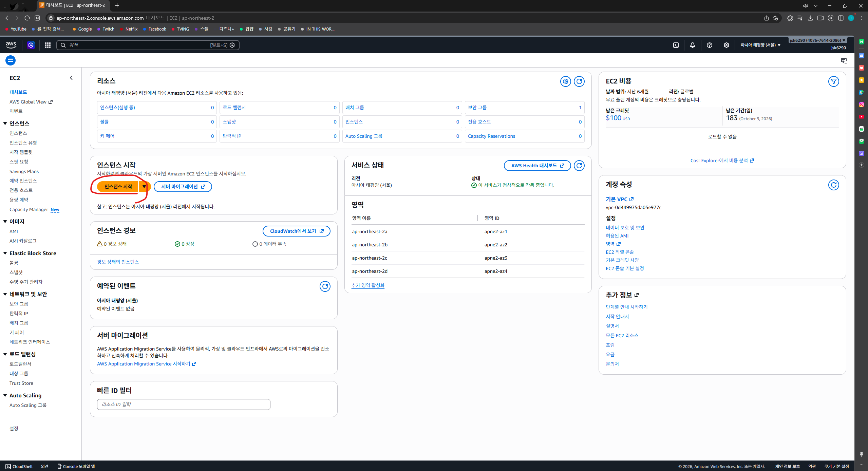Image resolution: width=868 pixels, height=471 pixels.
Task: Open console settings gear in top bar
Action: (x=726, y=45)
